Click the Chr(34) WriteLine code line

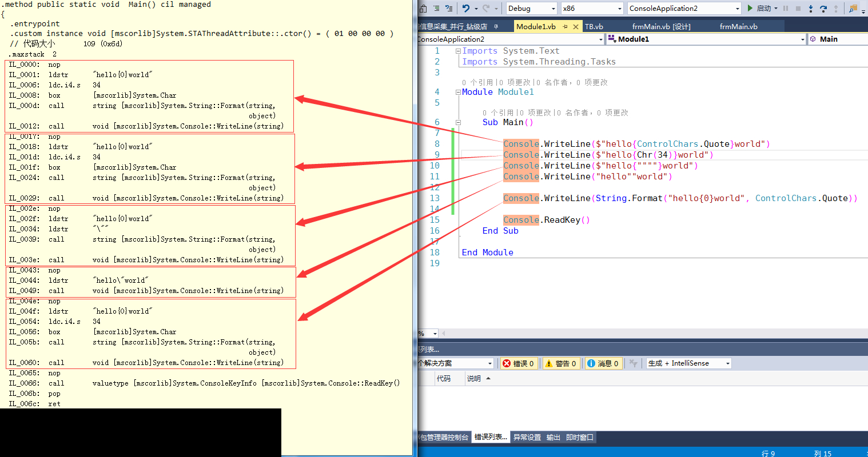608,155
